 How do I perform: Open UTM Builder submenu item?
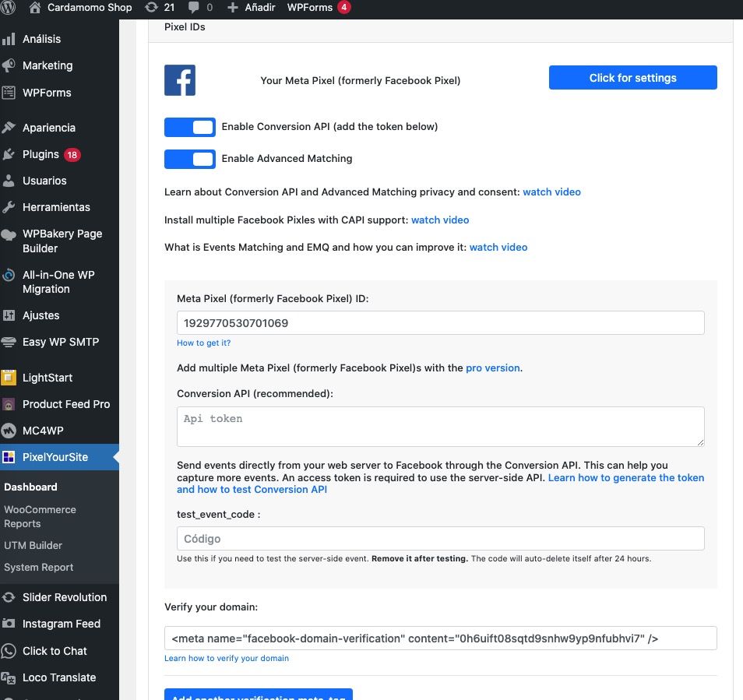(33, 545)
